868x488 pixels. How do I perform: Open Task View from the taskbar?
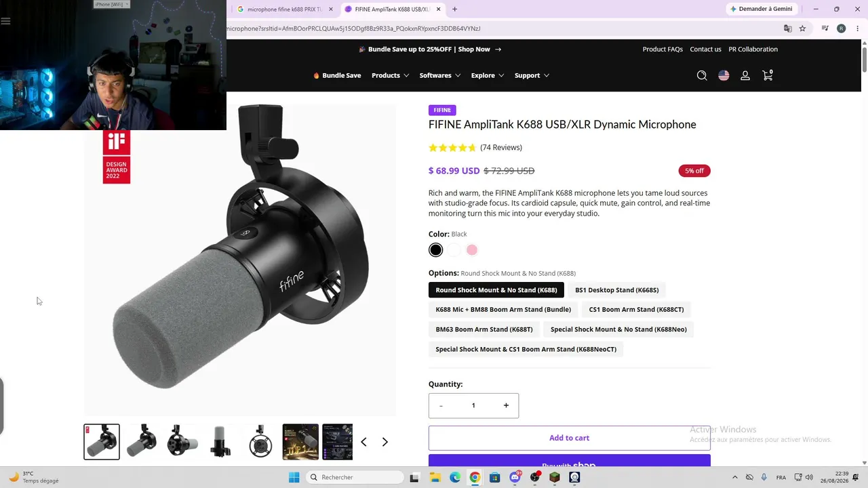[414, 477]
